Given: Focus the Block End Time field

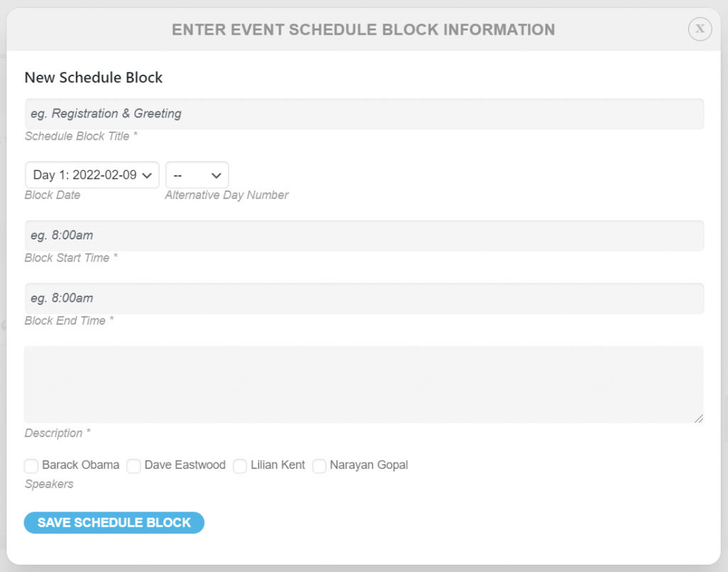Looking at the screenshot, I should click(x=364, y=298).
